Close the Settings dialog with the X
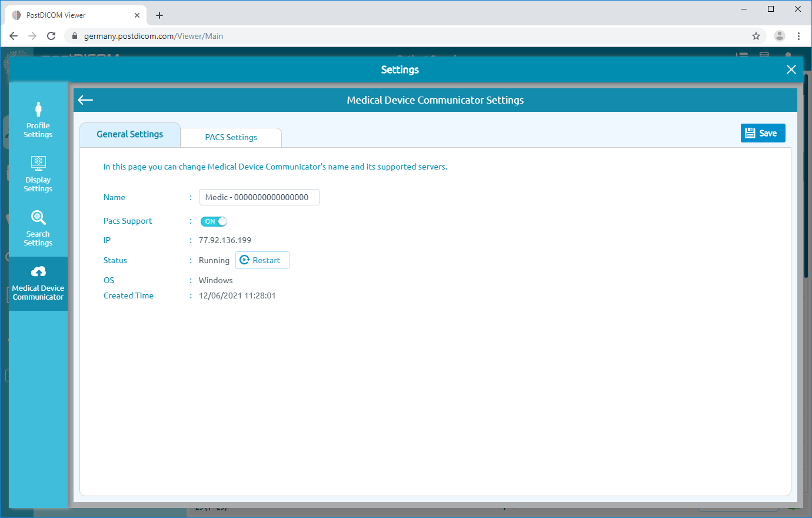The image size is (812, 518). pos(791,69)
